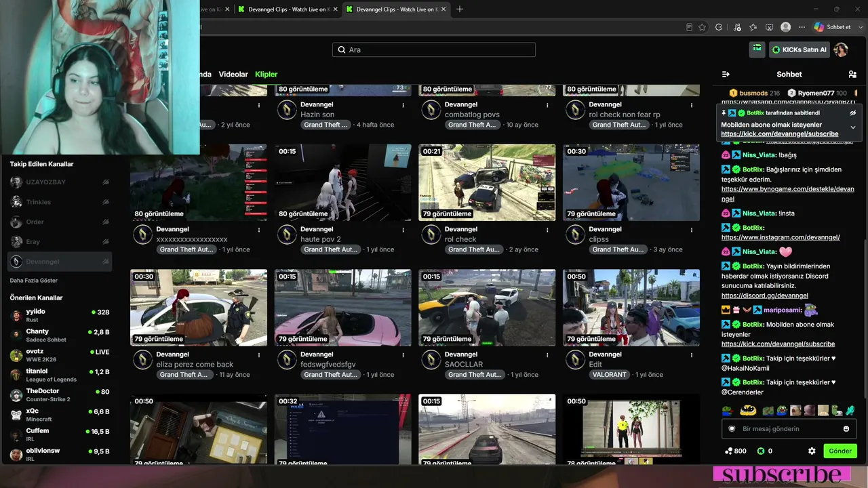This screenshot has width=868, height=488.
Task: Toggle notifications for Devanngel channel
Action: [x=105, y=262]
